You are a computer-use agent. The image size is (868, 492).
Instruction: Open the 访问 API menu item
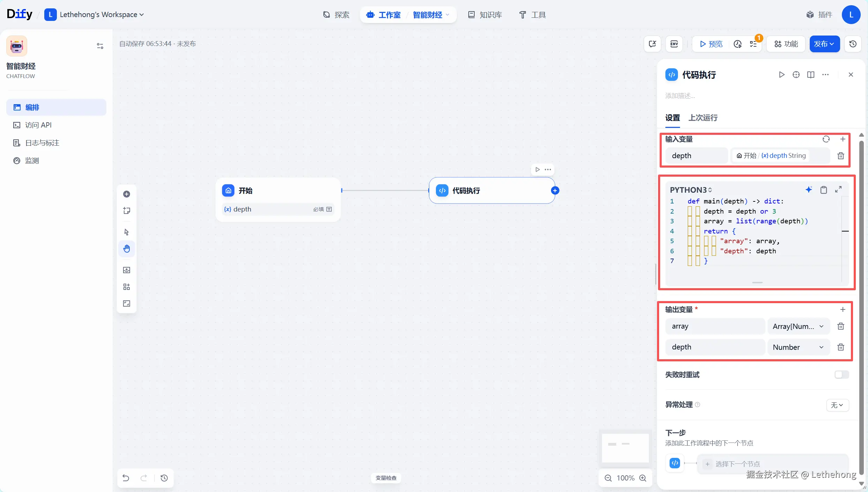[x=38, y=125]
